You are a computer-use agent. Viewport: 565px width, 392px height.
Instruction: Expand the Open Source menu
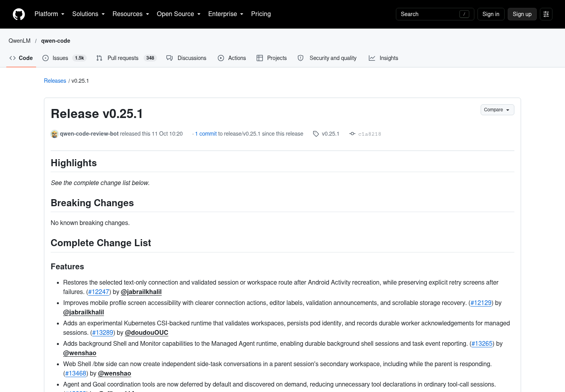[179, 14]
